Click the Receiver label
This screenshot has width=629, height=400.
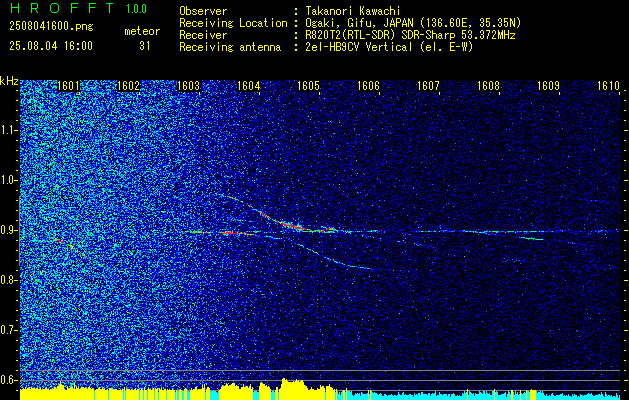[203, 35]
